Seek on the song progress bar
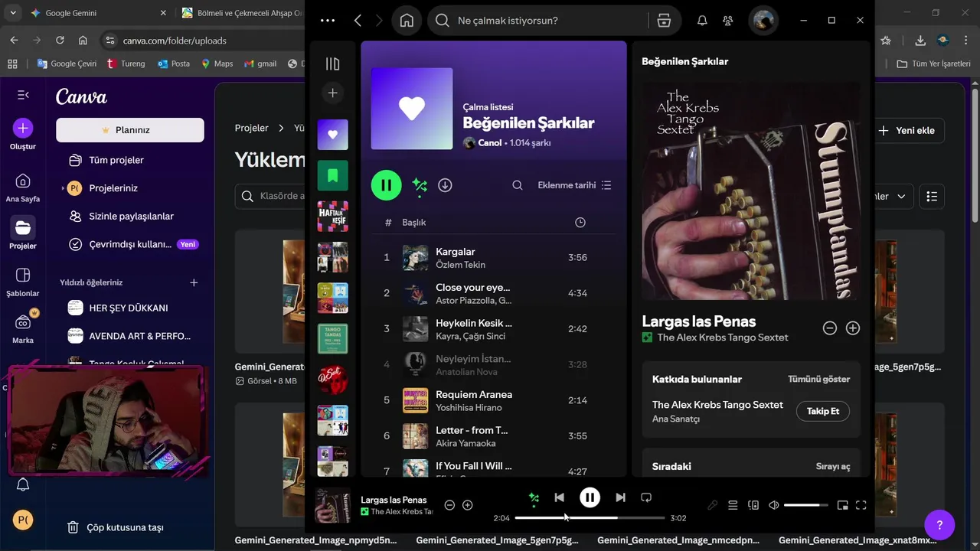This screenshot has height=551, width=980. coord(590,518)
